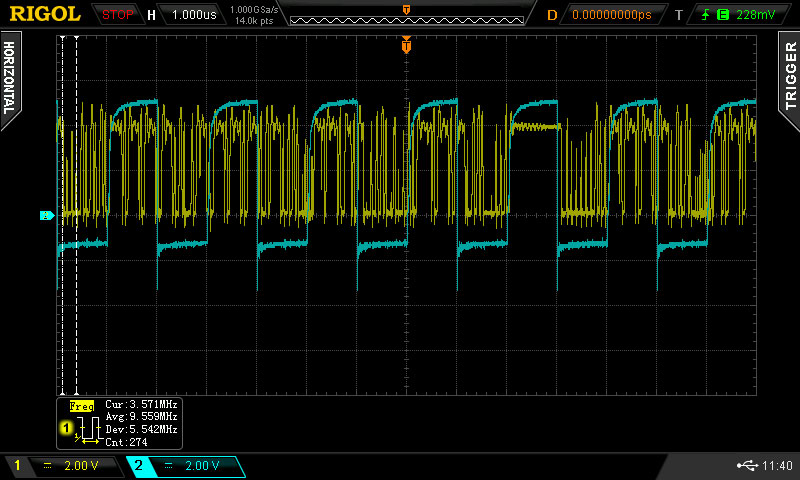Click the frequency period waveform icon
800x480 pixels.
(x=88, y=430)
